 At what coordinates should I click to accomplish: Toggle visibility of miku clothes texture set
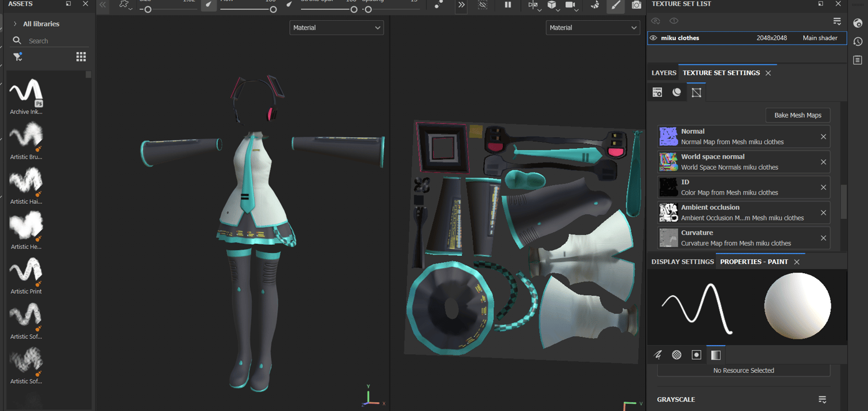click(x=653, y=38)
